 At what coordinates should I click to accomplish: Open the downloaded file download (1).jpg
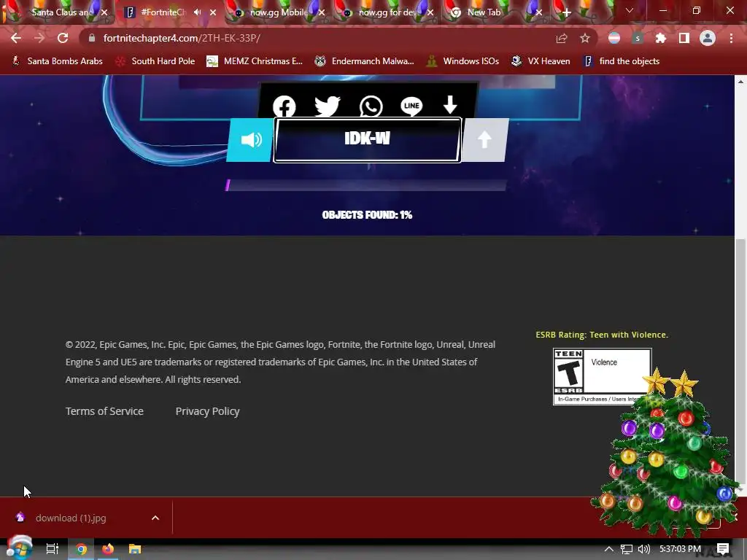(71, 518)
